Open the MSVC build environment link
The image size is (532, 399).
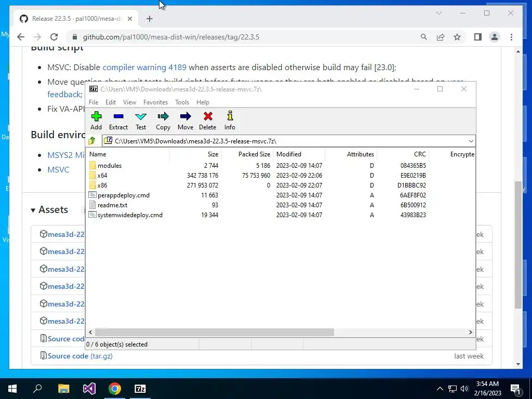coord(58,170)
